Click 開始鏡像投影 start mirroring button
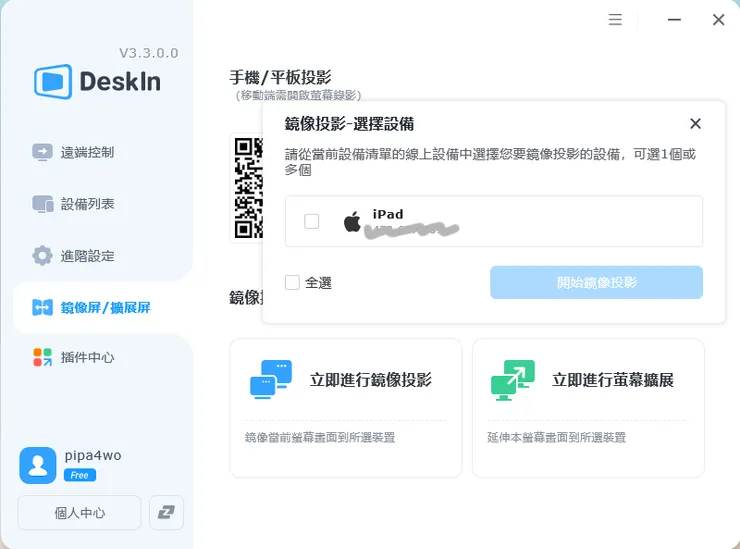Viewport: 740px width, 549px height. click(596, 282)
